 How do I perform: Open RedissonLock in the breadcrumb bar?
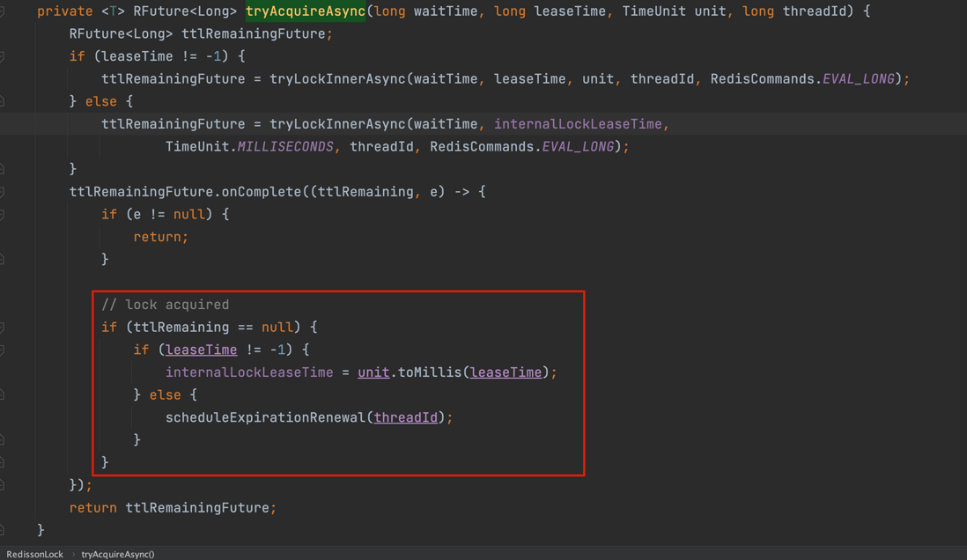coord(35,554)
